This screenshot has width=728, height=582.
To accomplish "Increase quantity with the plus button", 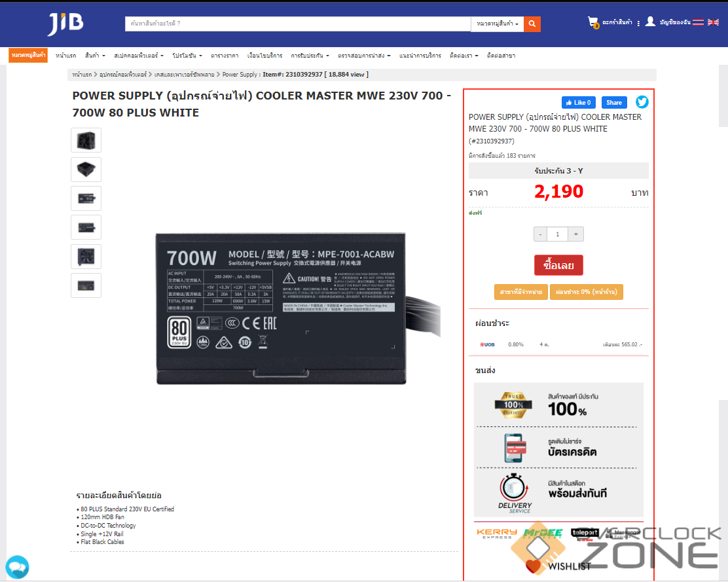I will (x=575, y=234).
